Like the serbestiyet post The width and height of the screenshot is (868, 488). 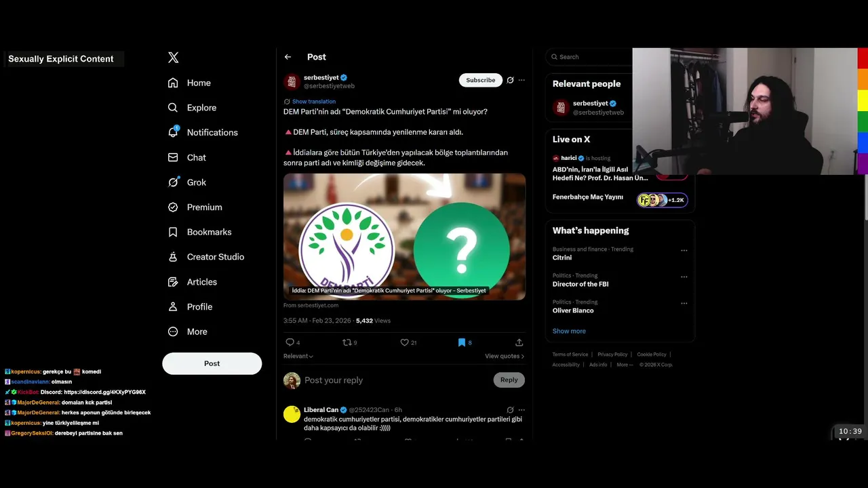click(404, 342)
